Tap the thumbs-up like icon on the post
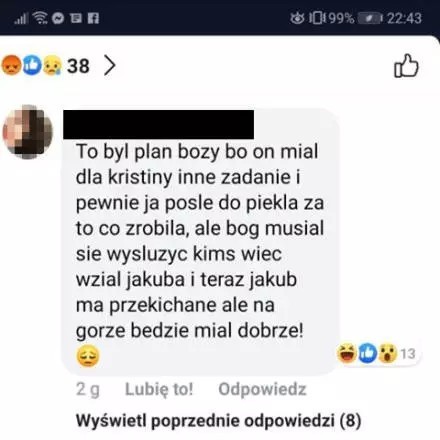The width and height of the screenshot is (440, 440). (x=406, y=66)
